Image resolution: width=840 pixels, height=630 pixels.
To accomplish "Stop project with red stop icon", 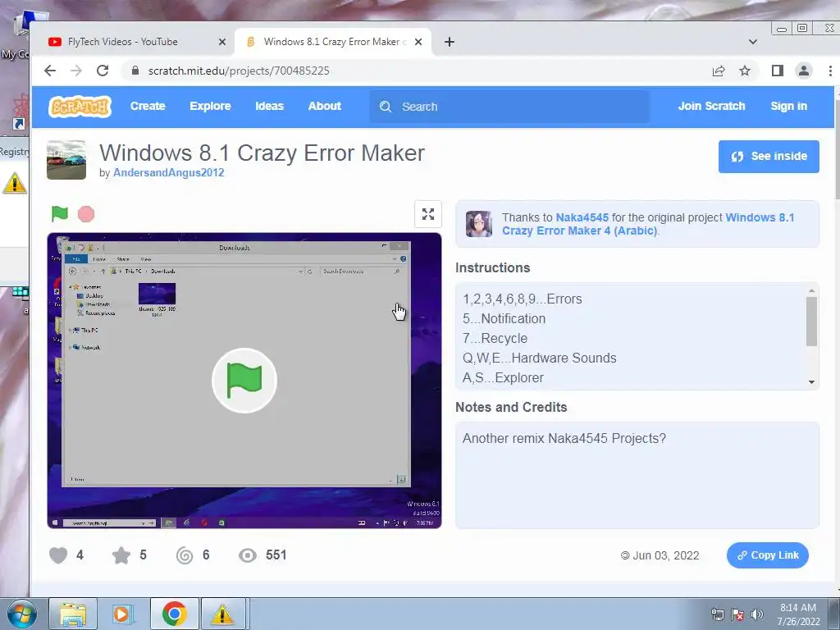I will tap(85, 214).
